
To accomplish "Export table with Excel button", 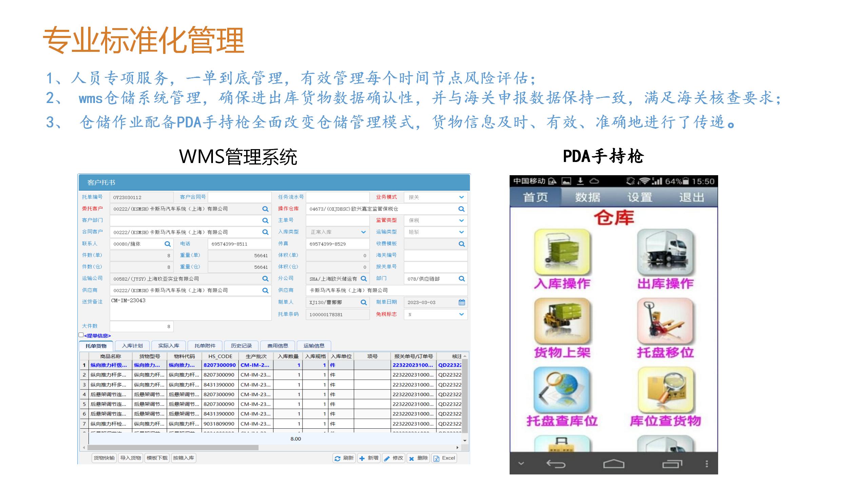I will [x=444, y=458].
